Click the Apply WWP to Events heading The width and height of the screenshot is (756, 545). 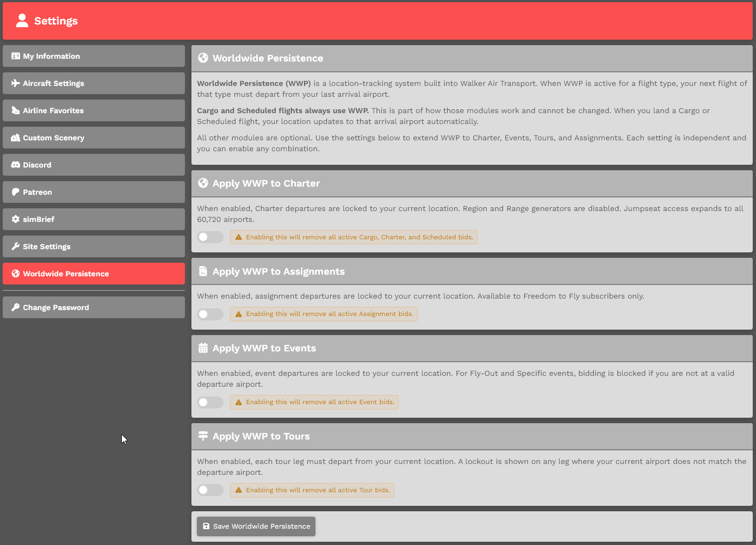pyautogui.click(x=264, y=348)
